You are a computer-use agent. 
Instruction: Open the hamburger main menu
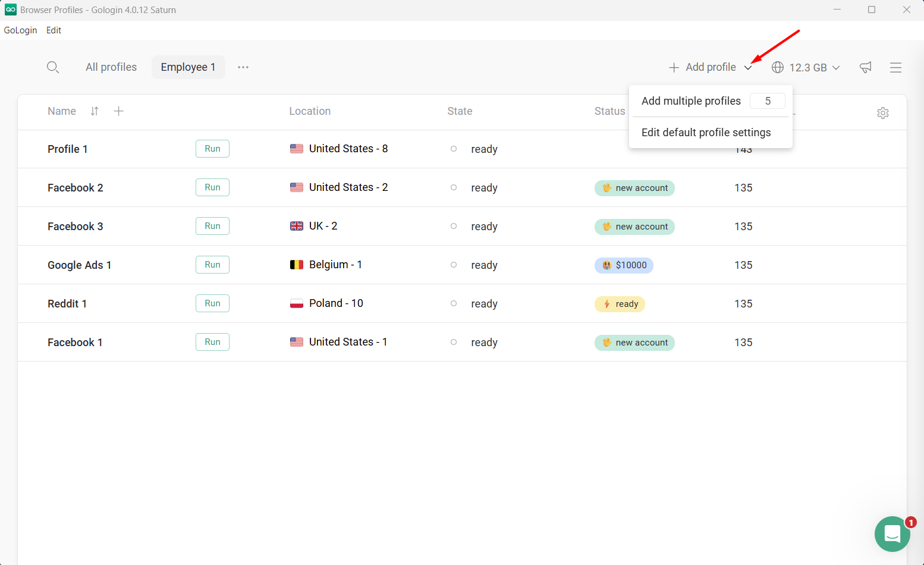coord(896,68)
